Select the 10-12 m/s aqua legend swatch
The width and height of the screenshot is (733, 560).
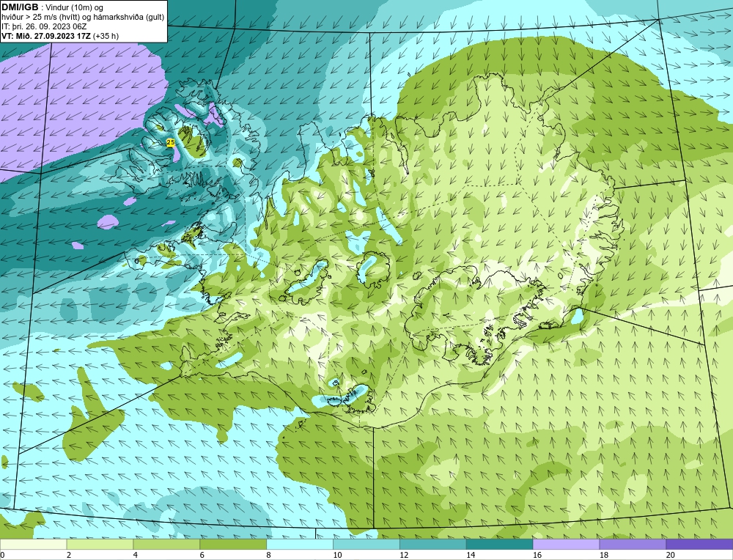click(366, 544)
